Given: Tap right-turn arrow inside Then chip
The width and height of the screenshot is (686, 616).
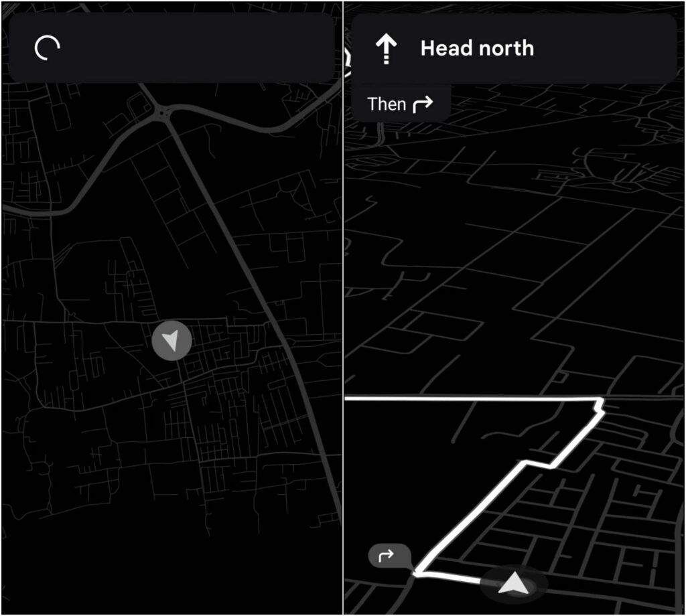Looking at the screenshot, I should (423, 104).
